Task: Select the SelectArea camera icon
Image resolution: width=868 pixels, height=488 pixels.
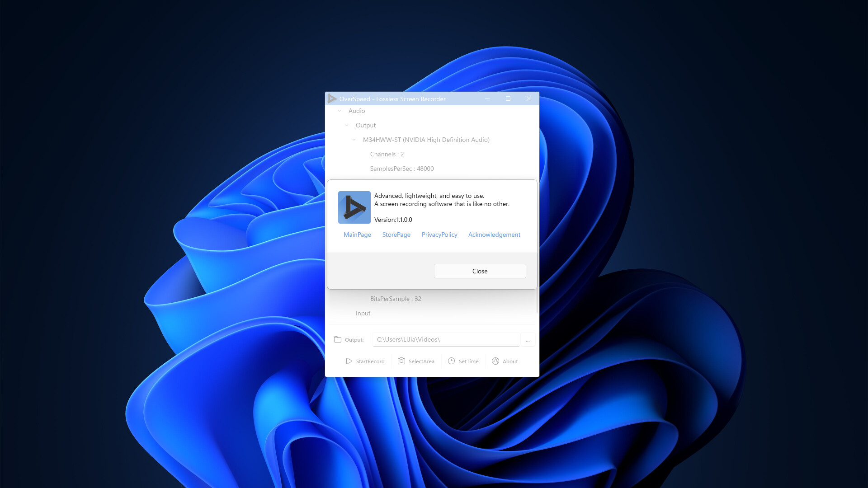Action: [x=401, y=361]
